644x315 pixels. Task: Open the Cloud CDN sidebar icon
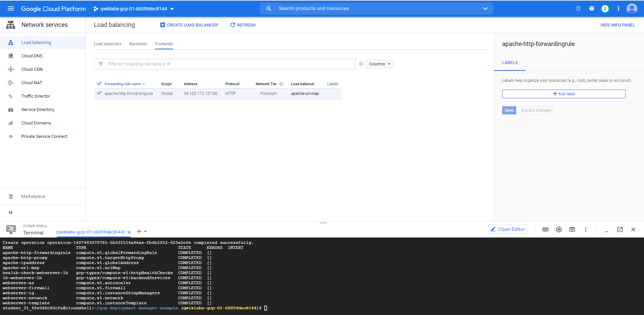coord(11,69)
